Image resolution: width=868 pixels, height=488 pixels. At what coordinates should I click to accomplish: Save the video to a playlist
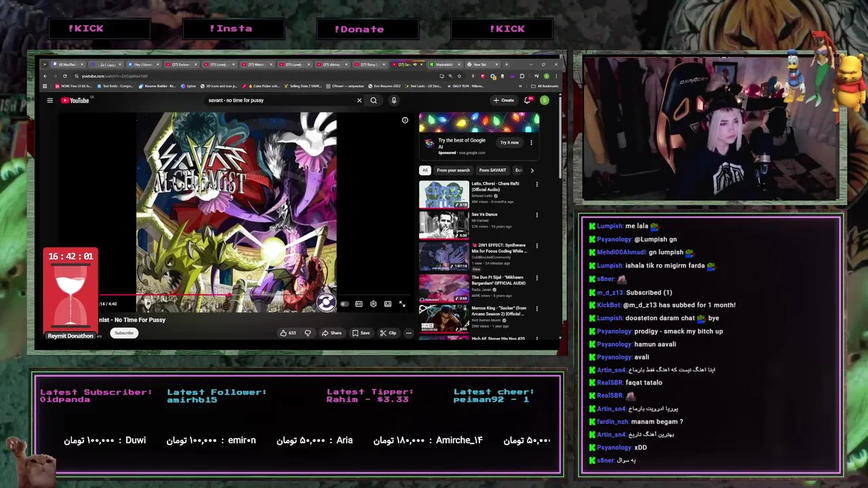pyautogui.click(x=361, y=333)
